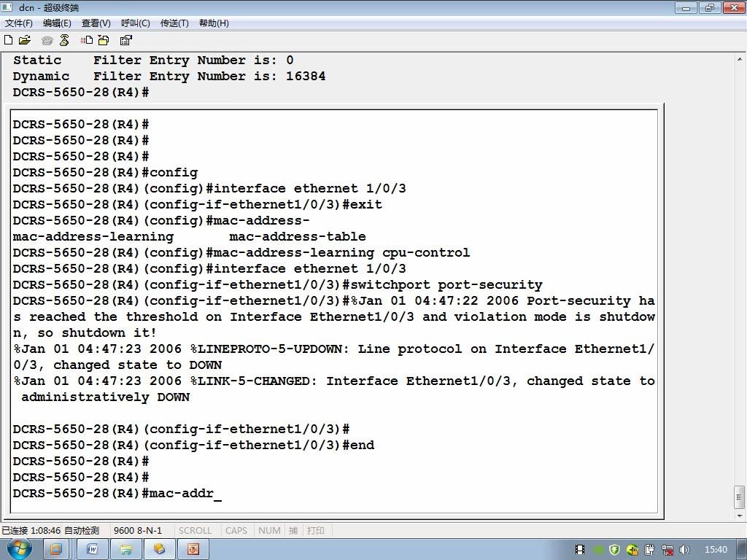The width and height of the screenshot is (747, 560).
Task: Click the network status tray icon
Action: coord(667,550)
